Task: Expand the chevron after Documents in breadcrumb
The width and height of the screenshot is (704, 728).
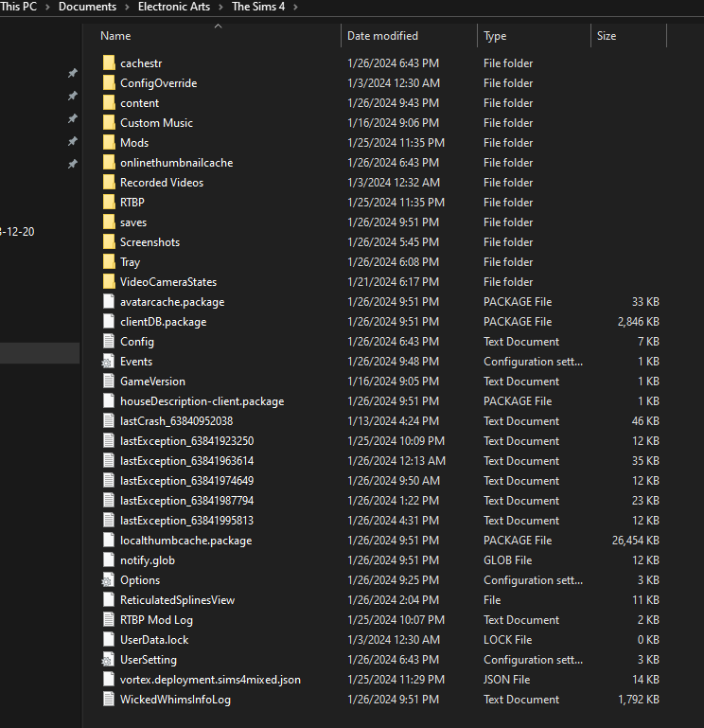Action: (127, 7)
